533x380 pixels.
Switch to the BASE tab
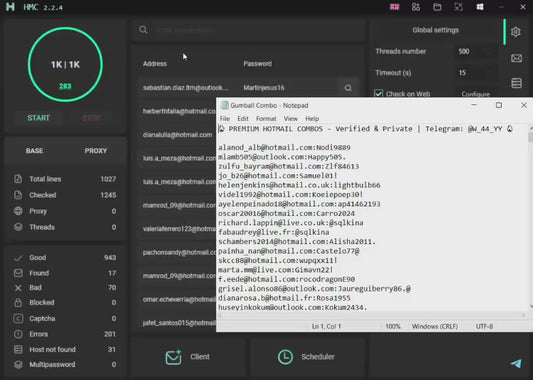point(34,151)
